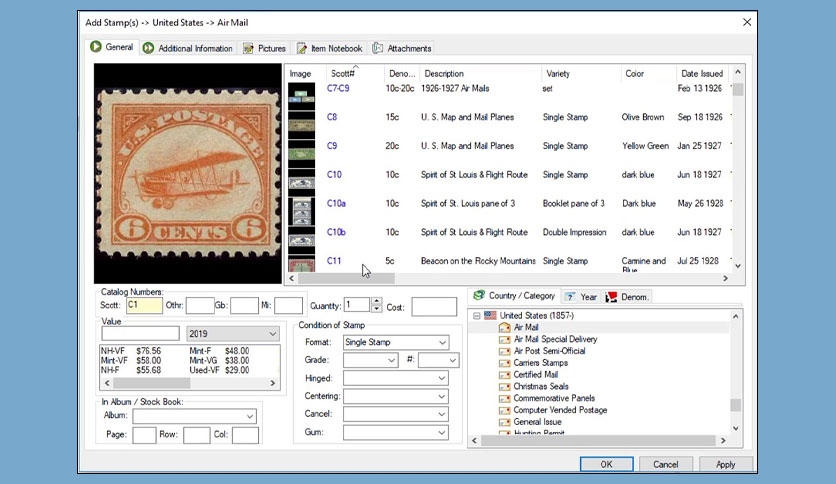The width and height of the screenshot is (836, 484).
Task: Click the Mi catalog number field
Action: 288,305
